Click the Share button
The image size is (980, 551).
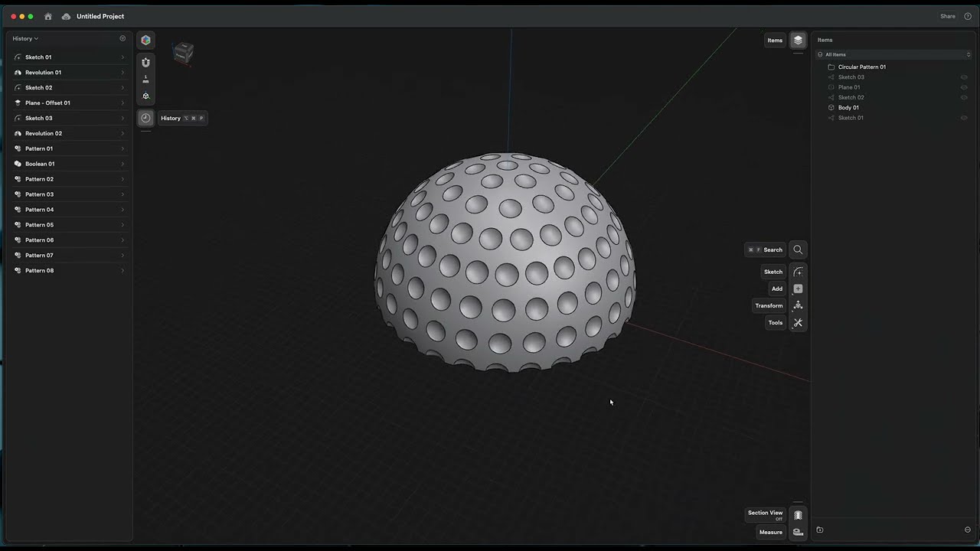pos(948,16)
